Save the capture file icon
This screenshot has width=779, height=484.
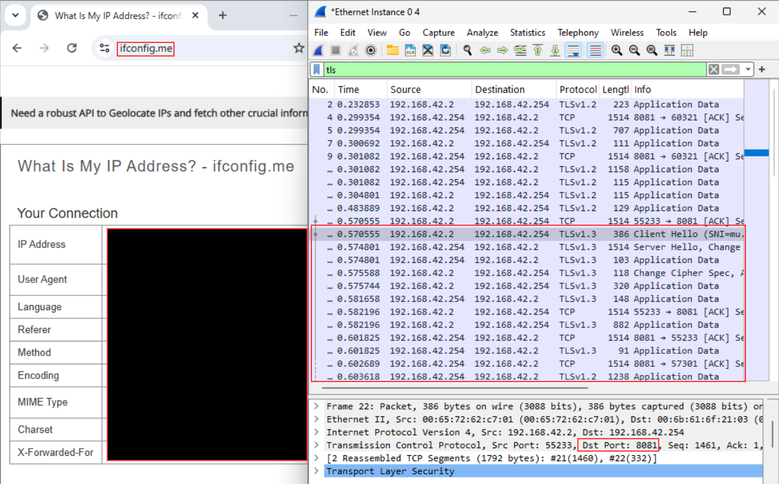(x=410, y=50)
